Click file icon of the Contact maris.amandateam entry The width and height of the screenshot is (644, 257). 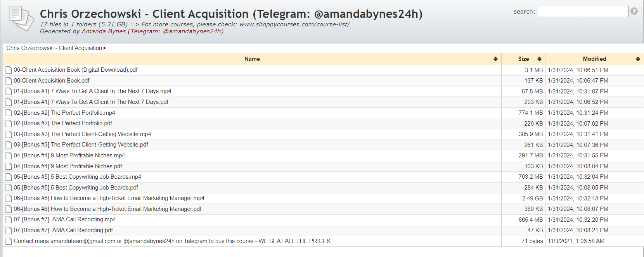click(9, 241)
